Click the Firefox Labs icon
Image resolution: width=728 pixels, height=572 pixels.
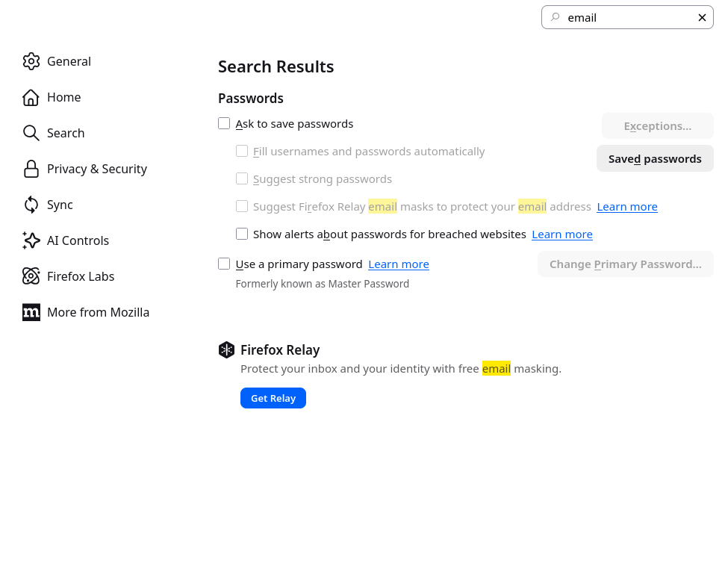(x=31, y=276)
